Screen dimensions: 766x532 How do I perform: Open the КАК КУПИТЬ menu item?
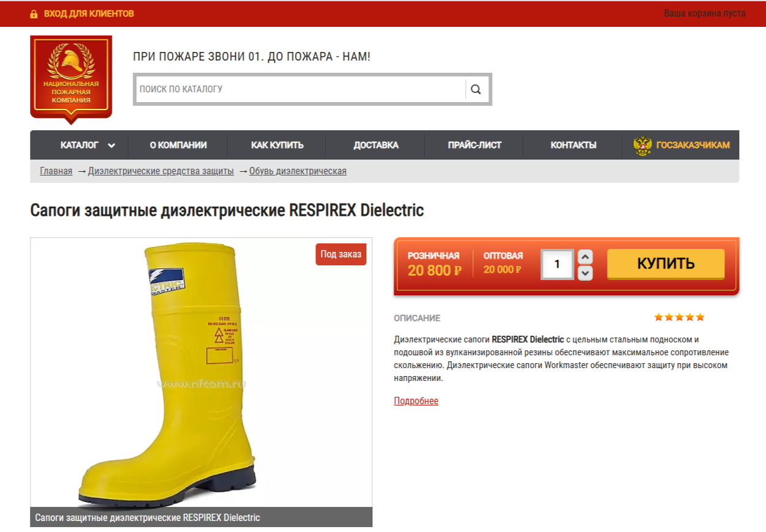277,145
